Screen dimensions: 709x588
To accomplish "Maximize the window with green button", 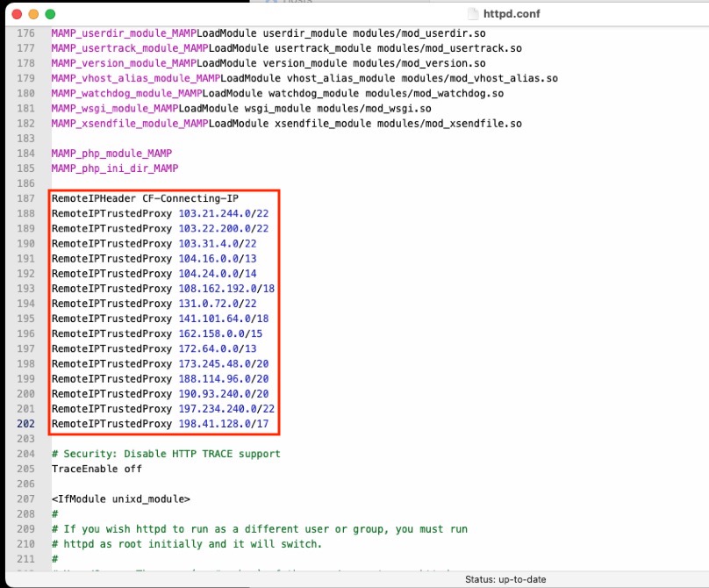I will click(50, 14).
